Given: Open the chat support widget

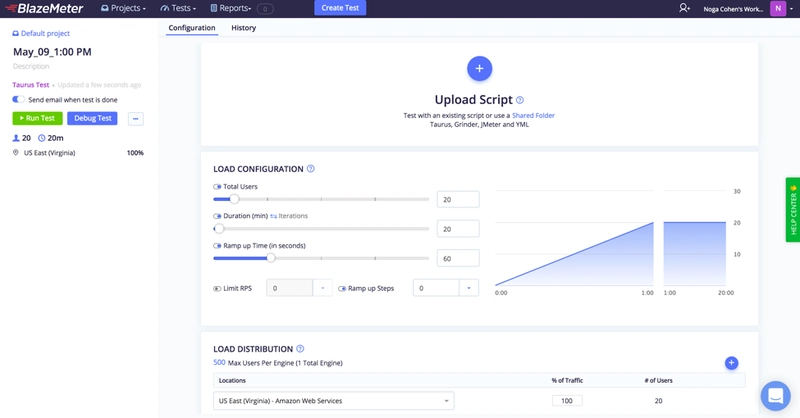Looking at the screenshot, I should pos(776,396).
